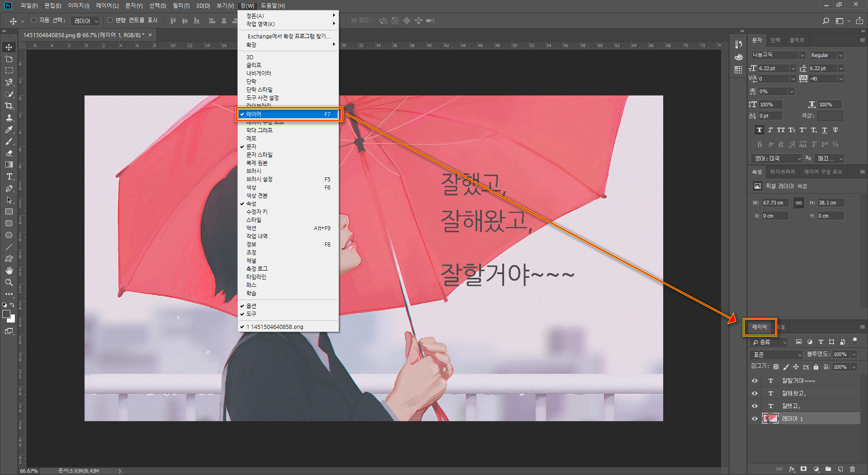The width and height of the screenshot is (868, 475).
Task: Click Exchange에서 확장 프로그램 찾기 menu entry
Action: point(288,36)
